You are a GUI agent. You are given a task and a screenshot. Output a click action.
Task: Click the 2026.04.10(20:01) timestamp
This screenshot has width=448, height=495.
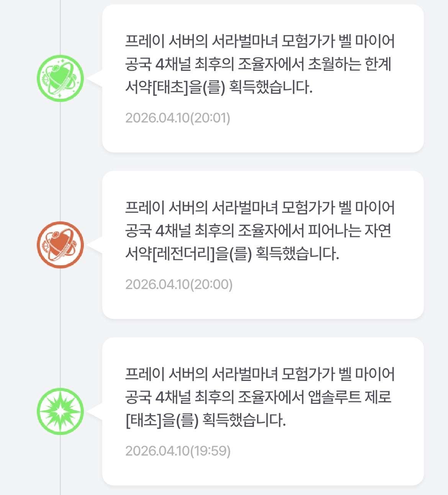pos(178,118)
